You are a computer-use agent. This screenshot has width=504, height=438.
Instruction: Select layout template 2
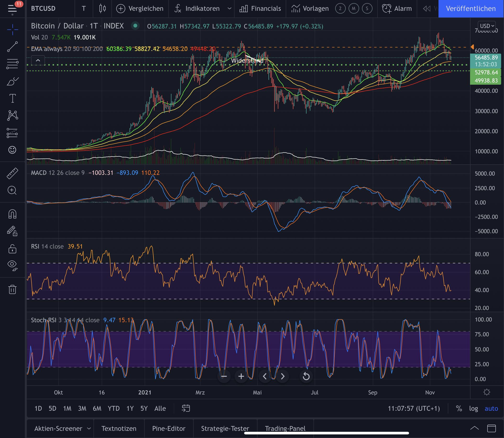click(340, 9)
